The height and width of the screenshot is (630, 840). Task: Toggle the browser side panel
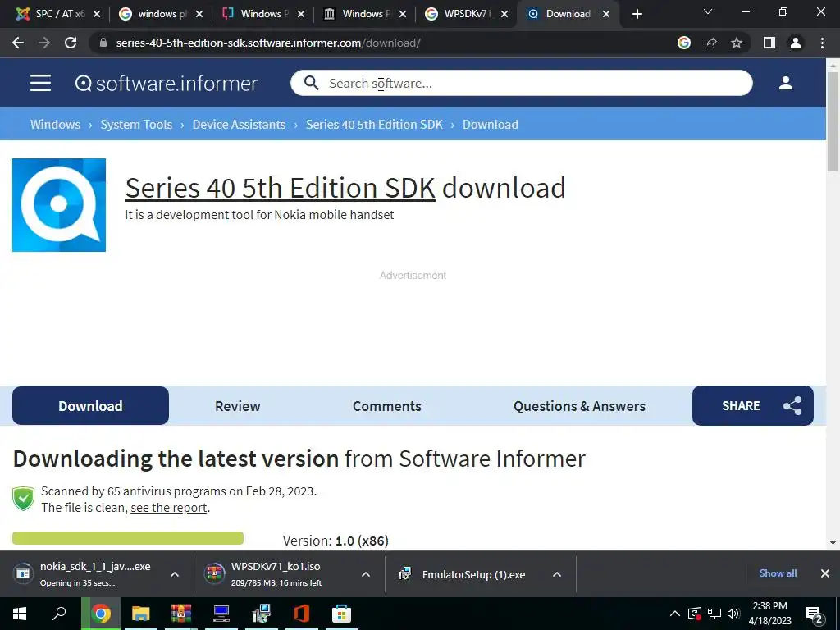tap(769, 43)
